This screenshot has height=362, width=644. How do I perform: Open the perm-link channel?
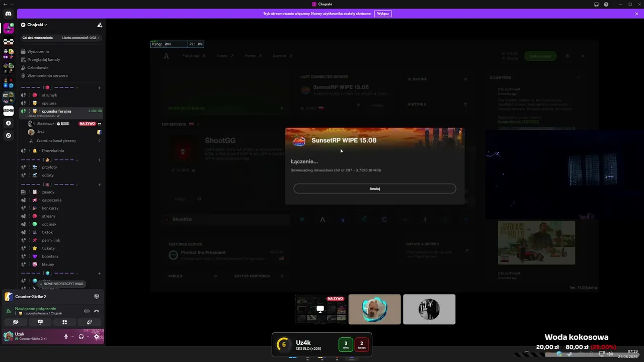coord(61,240)
